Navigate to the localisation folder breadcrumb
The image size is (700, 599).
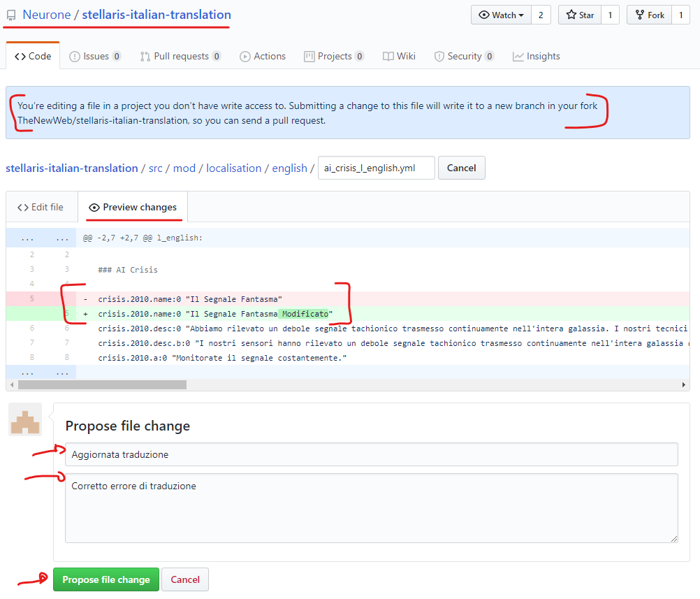coord(233,168)
